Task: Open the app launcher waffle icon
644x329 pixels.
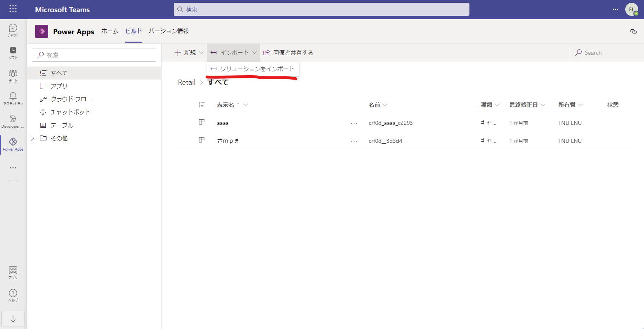Action: tap(13, 9)
